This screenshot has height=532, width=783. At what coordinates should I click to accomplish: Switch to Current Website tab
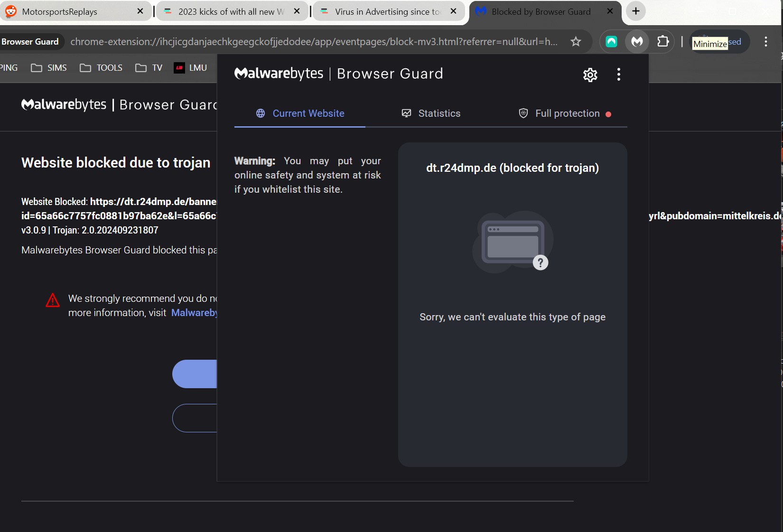(x=300, y=113)
